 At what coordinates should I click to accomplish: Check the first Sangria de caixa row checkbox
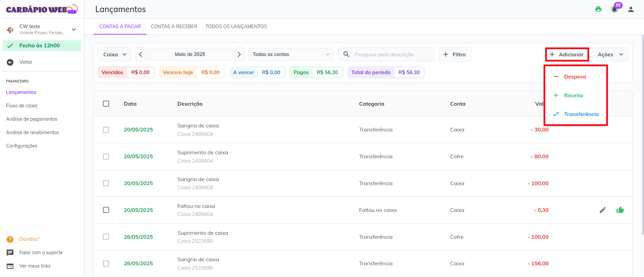point(106,130)
